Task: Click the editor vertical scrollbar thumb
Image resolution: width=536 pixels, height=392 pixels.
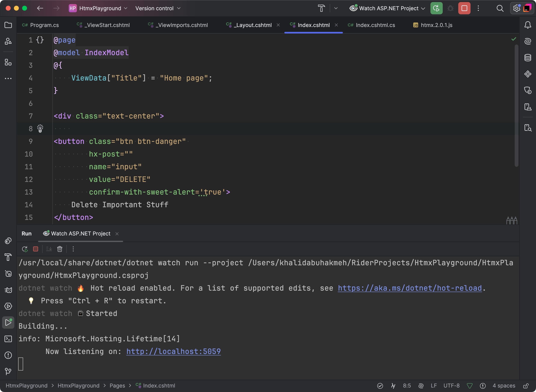Action: click(516, 106)
